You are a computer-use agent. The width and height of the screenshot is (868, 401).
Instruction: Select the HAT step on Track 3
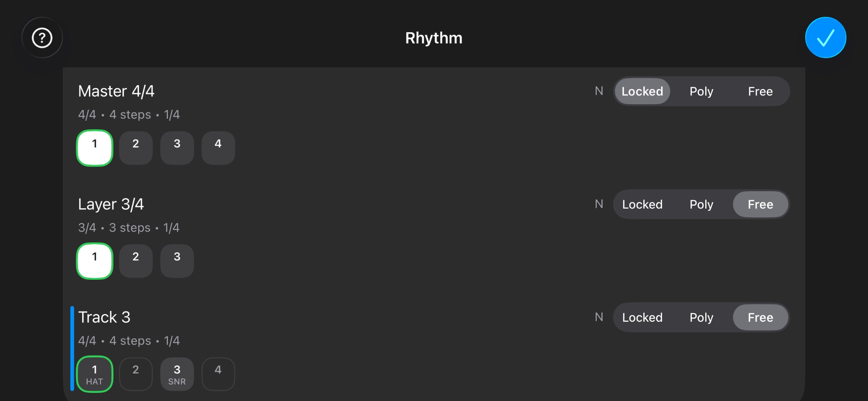[x=94, y=374]
